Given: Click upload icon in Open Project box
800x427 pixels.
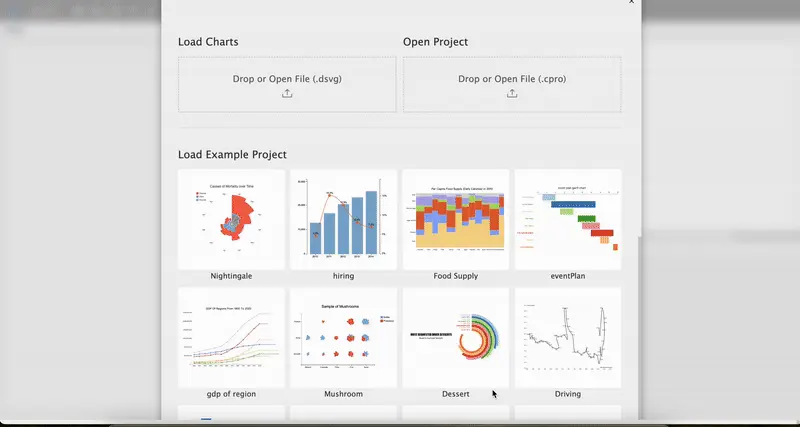Looking at the screenshot, I should click(x=512, y=94).
